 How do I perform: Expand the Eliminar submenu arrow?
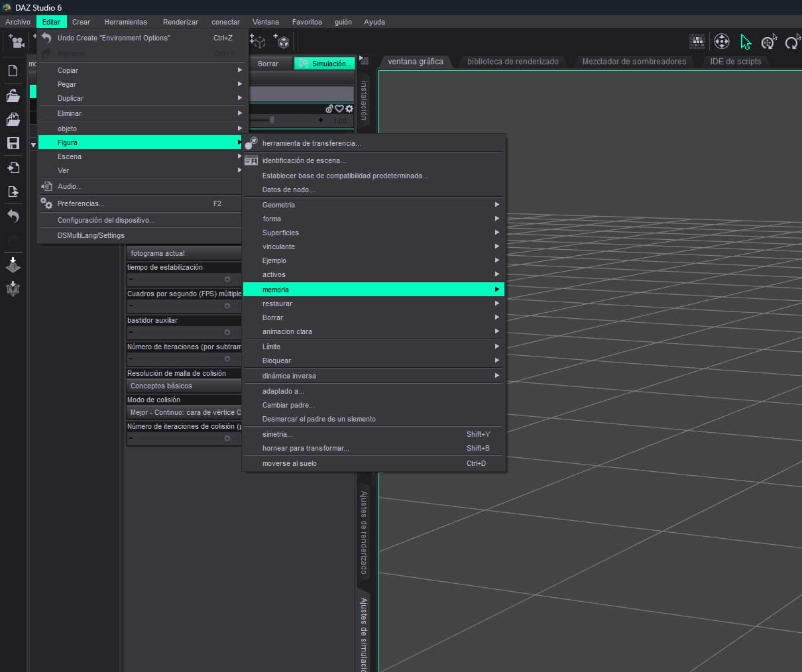(x=240, y=113)
